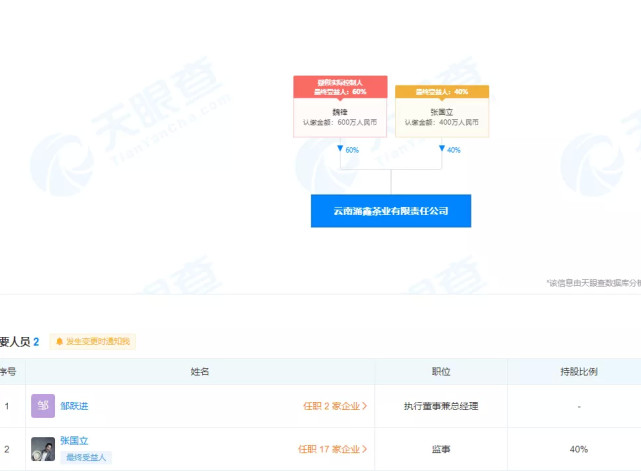This screenshot has height=471, width=641.
Task: Click the 持股比例 column header
Action: (x=579, y=371)
